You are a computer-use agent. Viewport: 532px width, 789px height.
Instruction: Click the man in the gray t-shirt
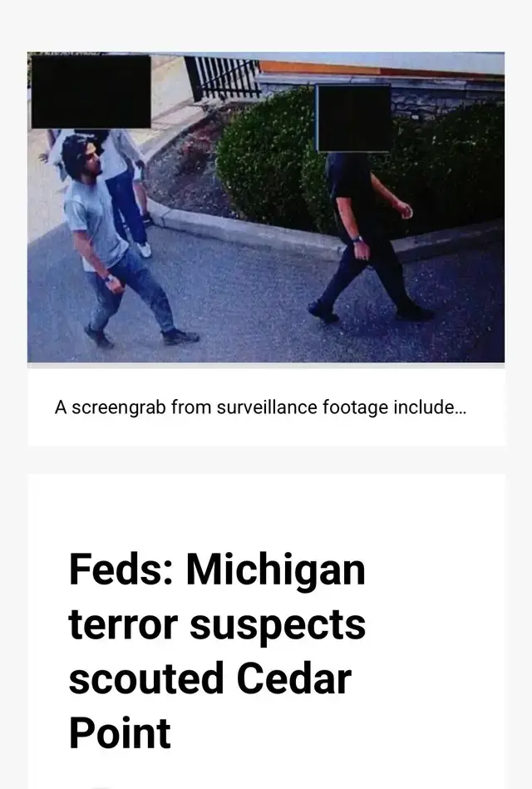coord(111,242)
